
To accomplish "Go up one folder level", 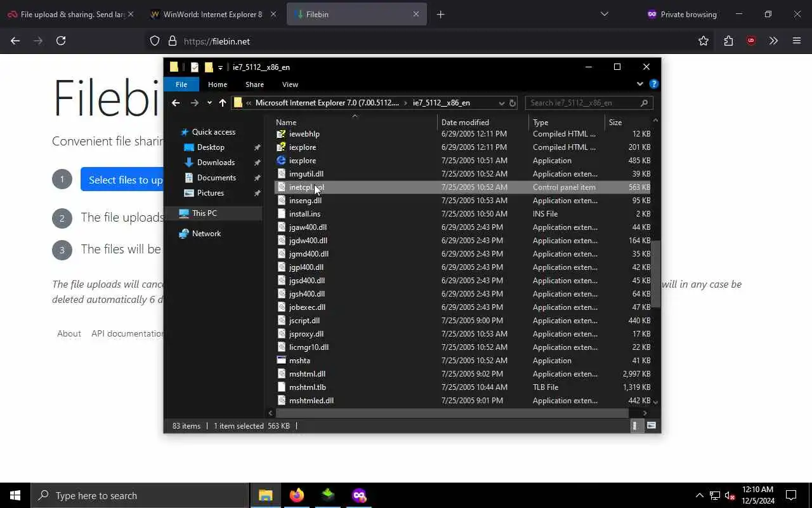I will [x=223, y=103].
